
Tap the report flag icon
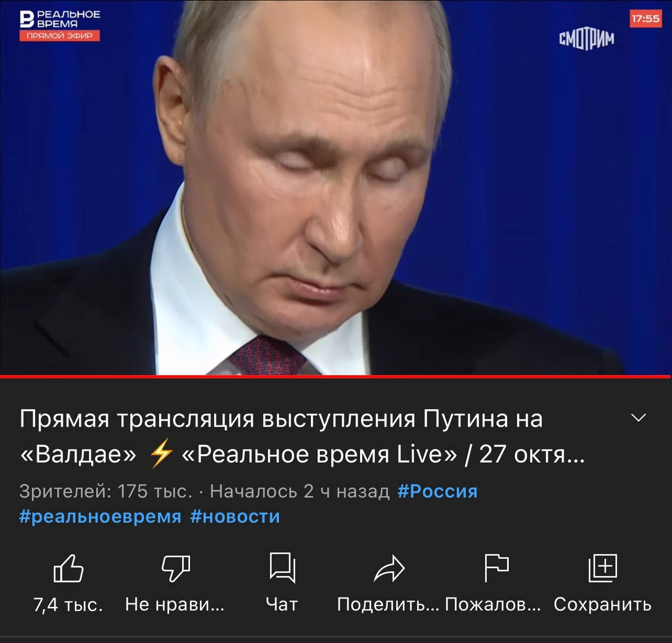[496, 567]
